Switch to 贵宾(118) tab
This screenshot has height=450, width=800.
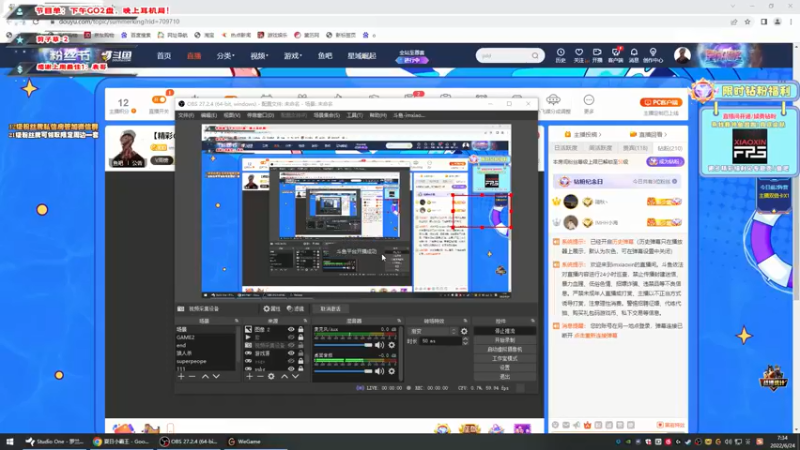[x=635, y=148]
